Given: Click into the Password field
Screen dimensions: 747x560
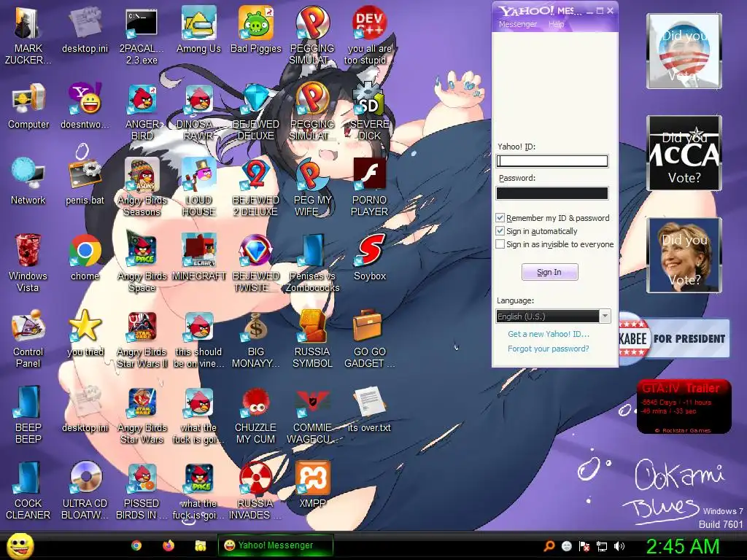Looking at the screenshot, I should click(x=552, y=192).
